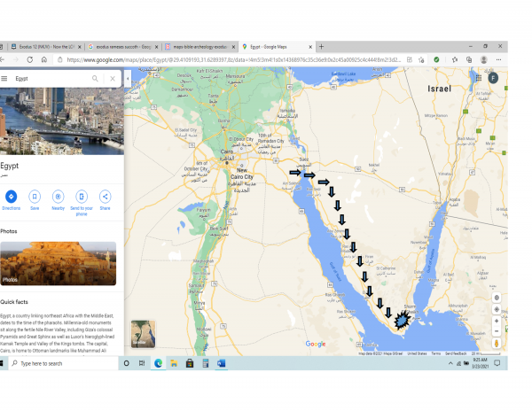
Task: Open Edge settings and more menu
Action: (498, 60)
